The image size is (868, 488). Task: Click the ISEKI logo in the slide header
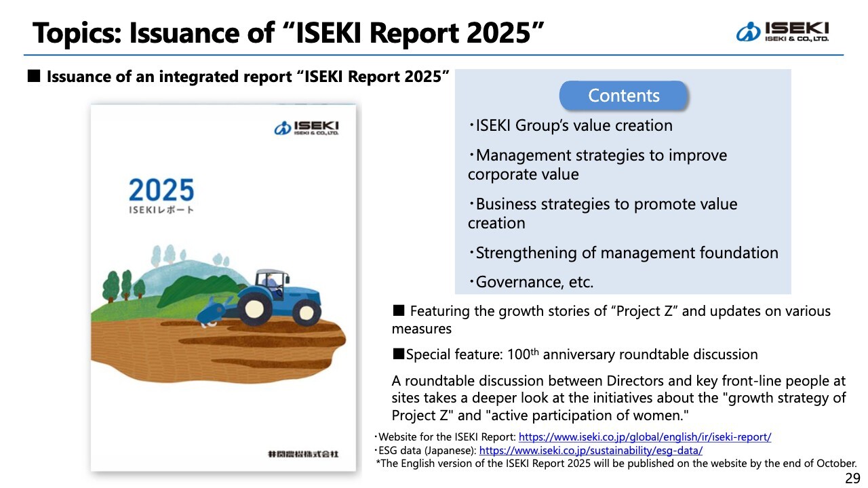click(782, 32)
